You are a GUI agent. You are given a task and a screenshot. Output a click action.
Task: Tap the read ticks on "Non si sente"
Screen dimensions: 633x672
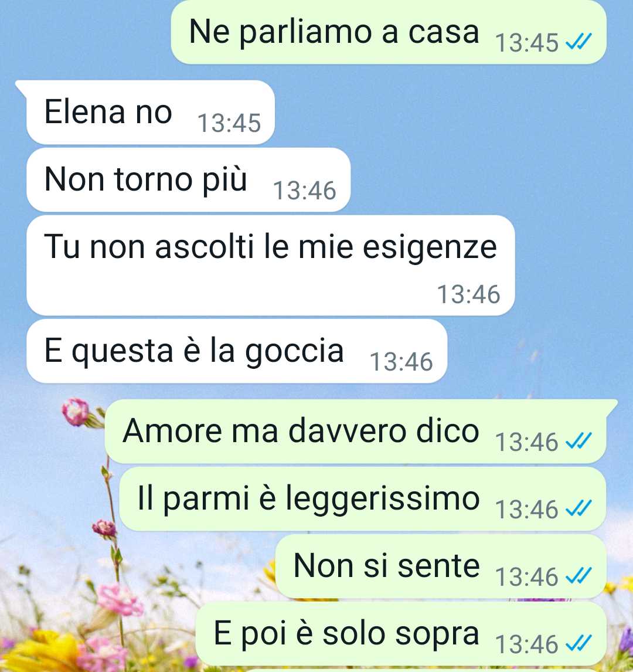click(x=578, y=576)
